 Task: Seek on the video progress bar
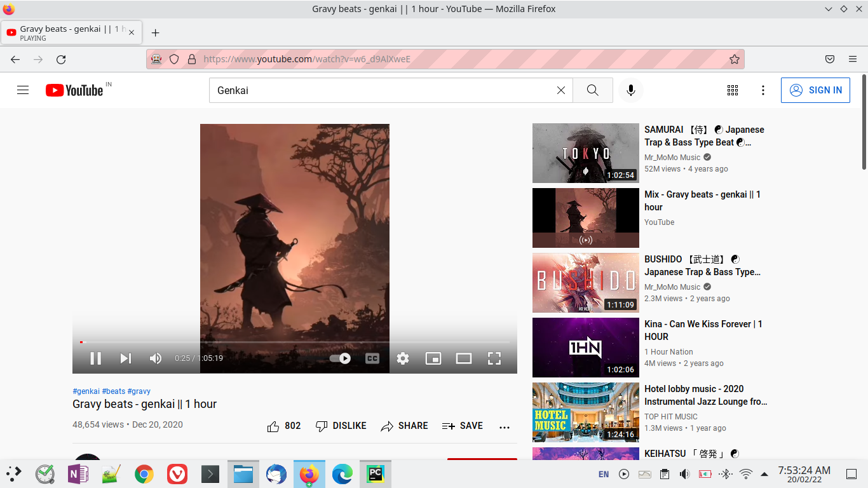295,342
